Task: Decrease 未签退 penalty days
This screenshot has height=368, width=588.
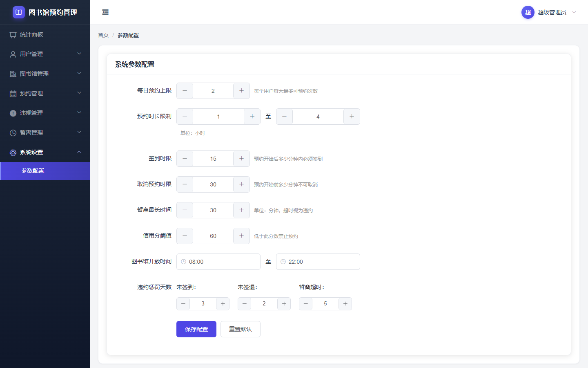Action: coord(245,304)
